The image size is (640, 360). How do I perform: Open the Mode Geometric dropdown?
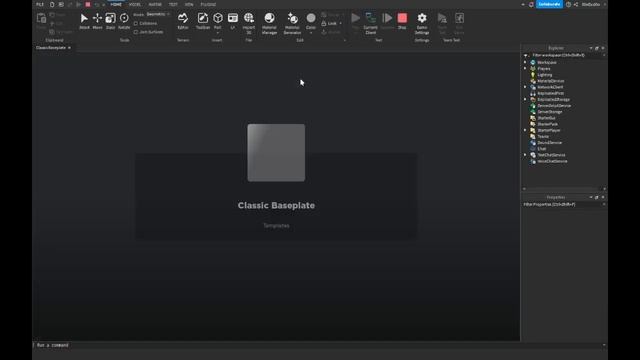[158, 14]
